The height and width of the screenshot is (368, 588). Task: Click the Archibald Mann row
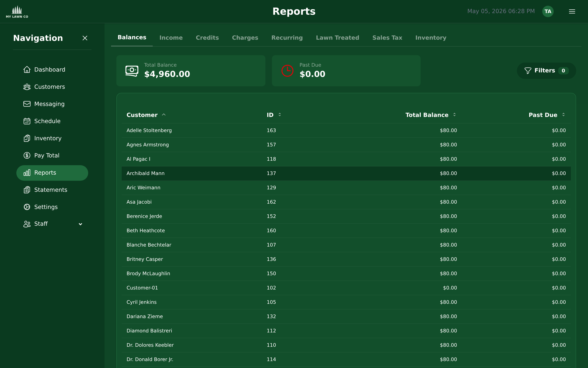346,173
